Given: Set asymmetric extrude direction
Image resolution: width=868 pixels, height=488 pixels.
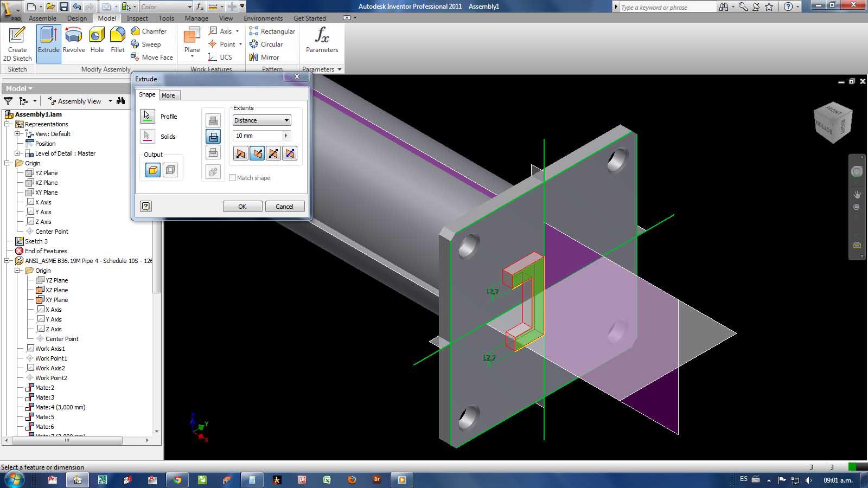Looking at the screenshot, I should (290, 153).
